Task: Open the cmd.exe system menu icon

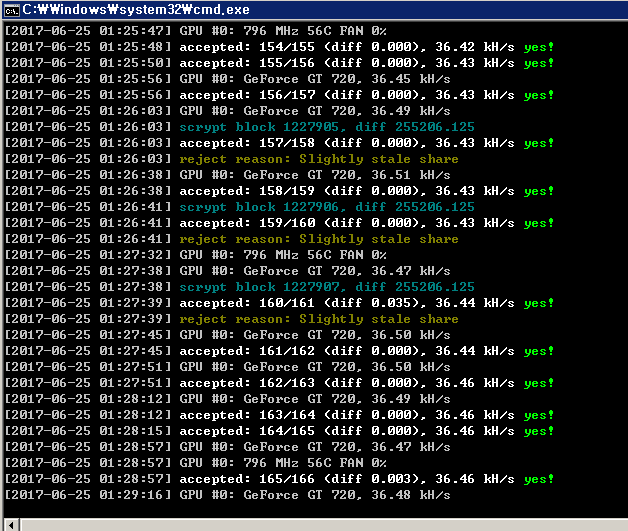Action: (x=11, y=10)
